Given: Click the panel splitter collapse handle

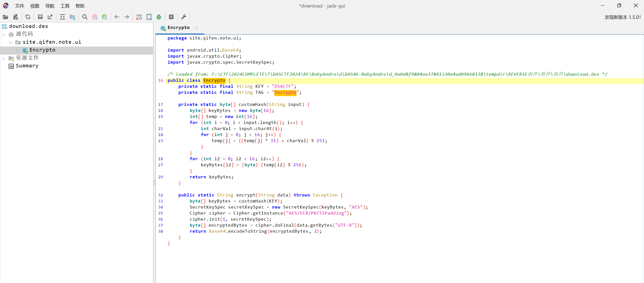Looking at the screenshot, I should point(154,182).
